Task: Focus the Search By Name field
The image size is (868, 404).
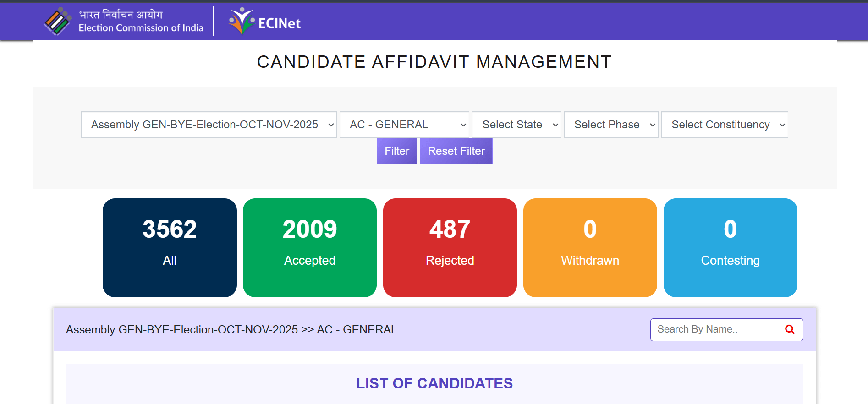Action: (x=717, y=329)
